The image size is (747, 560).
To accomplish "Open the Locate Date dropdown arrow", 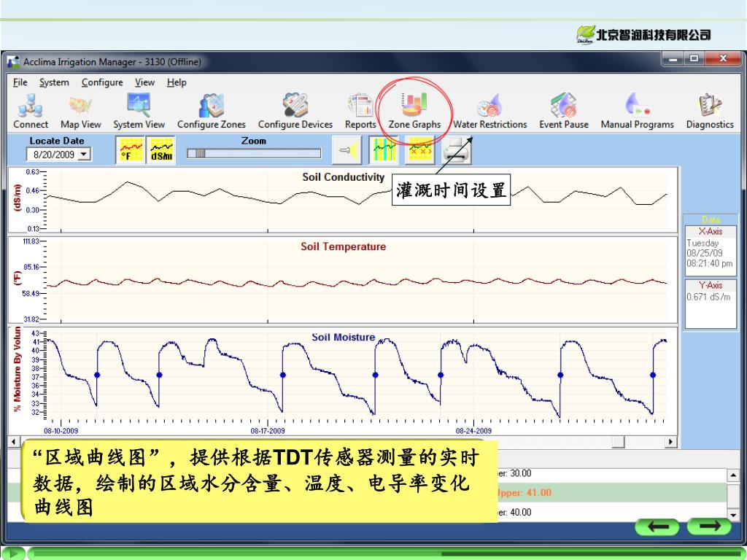I will [84, 155].
